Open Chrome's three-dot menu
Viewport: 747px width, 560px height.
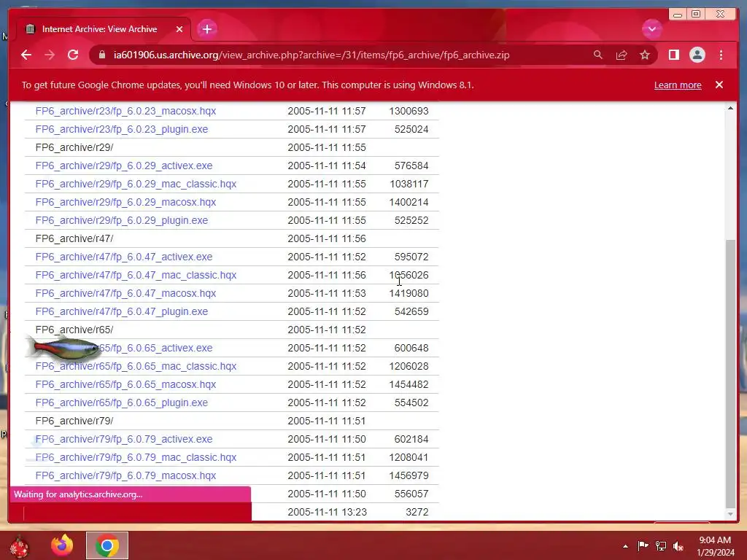point(721,55)
